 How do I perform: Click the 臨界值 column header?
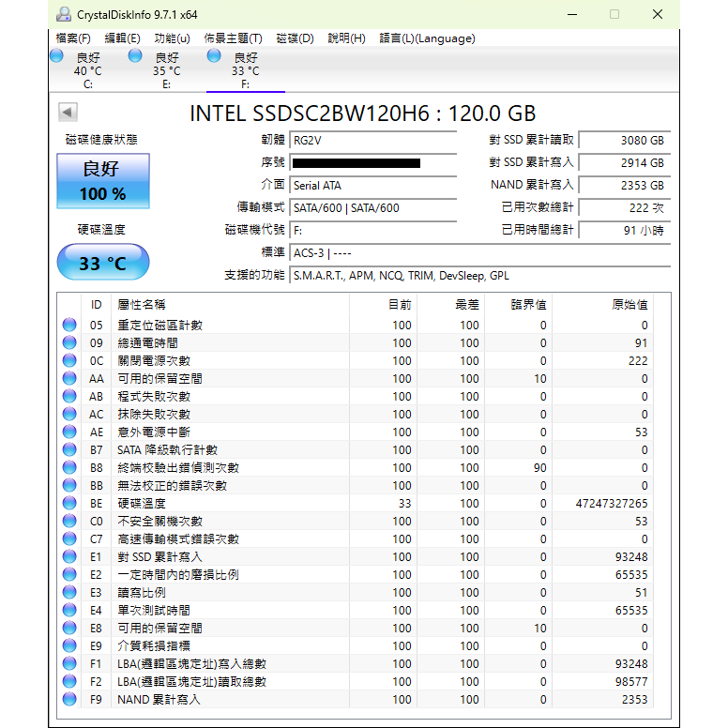point(518,305)
